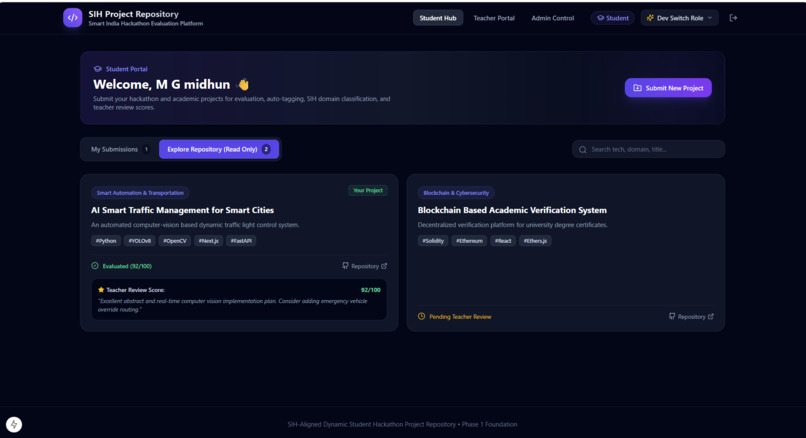This screenshot has height=438, width=806.
Task: Click the Blockchain & Cybersecurity tag
Action: pyautogui.click(x=456, y=193)
